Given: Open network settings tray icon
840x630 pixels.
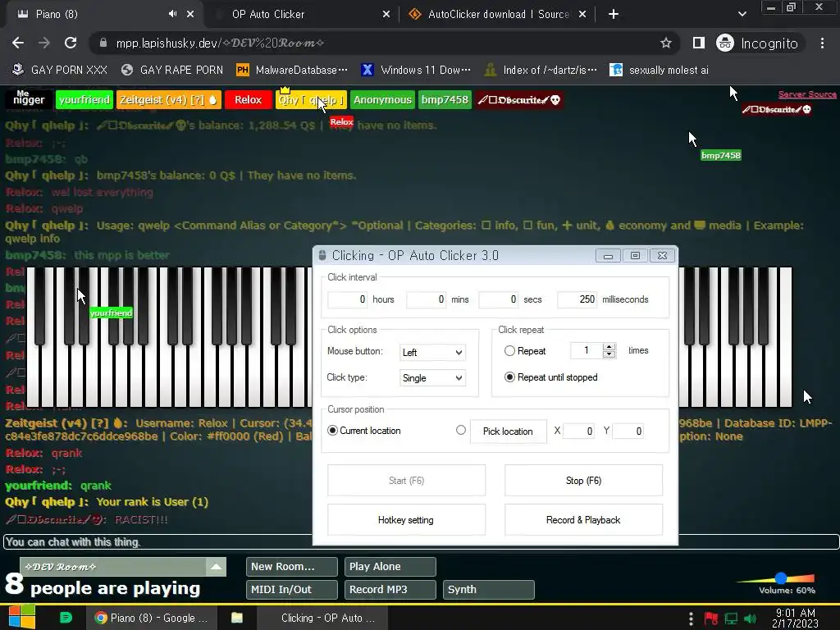Looking at the screenshot, I should pos(731,619).
